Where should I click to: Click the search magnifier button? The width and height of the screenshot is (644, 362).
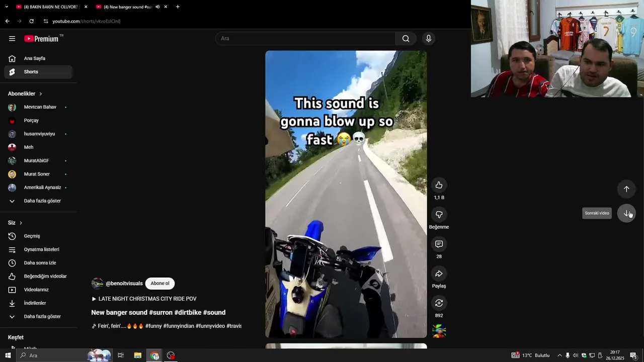(406, 39)
